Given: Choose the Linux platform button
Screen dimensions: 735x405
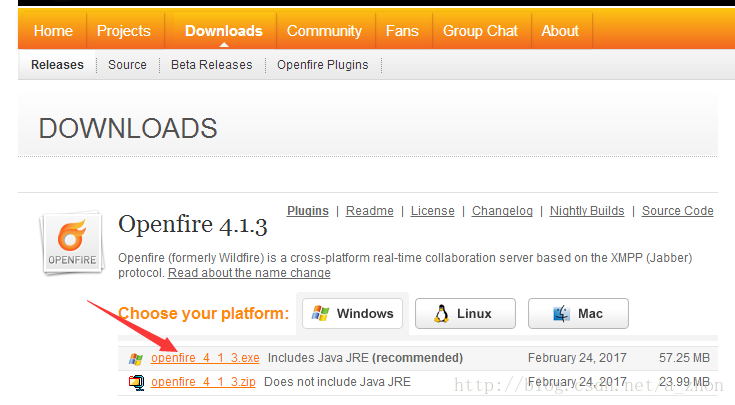Looking at the screenshot, I should coord(465,313).
